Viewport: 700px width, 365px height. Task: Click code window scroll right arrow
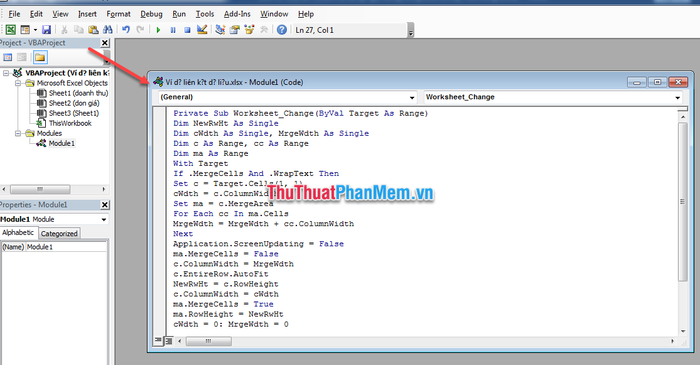[x=672, y=341]
